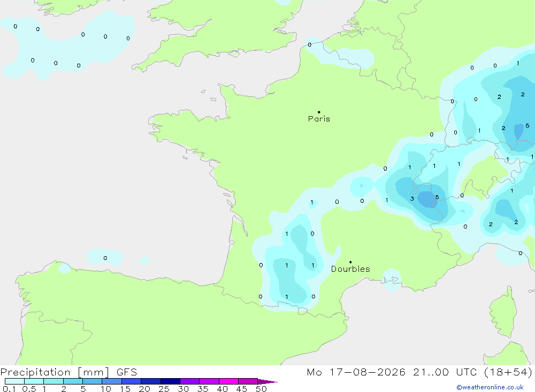Pick the 0.1–0.5 mm legend swatch
Viewport: 535px width, 392px height.
(14, 381)
